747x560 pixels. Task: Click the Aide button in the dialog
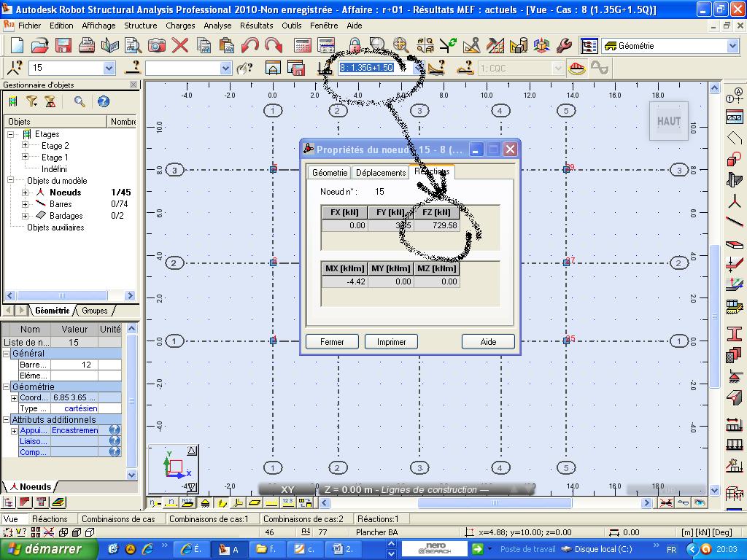[x=488, y=342]
